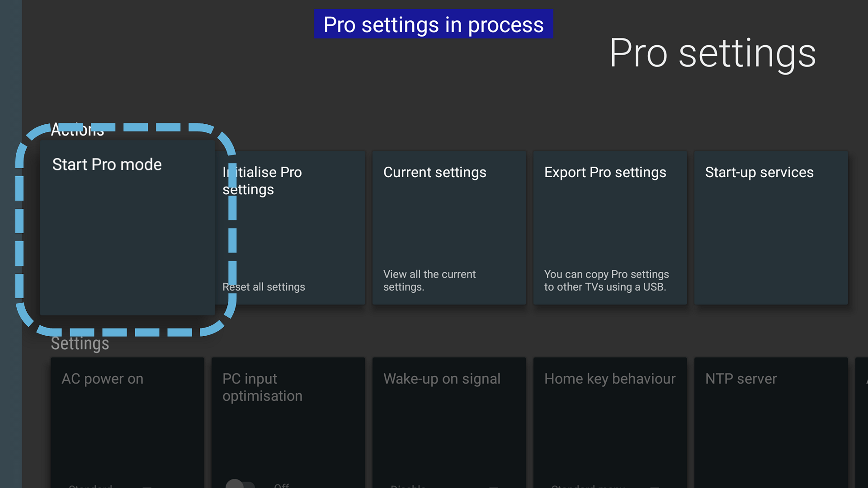This screenshot has width=868, height=488.
Task: Click the left sidebar strip
Action: (10, 244)
